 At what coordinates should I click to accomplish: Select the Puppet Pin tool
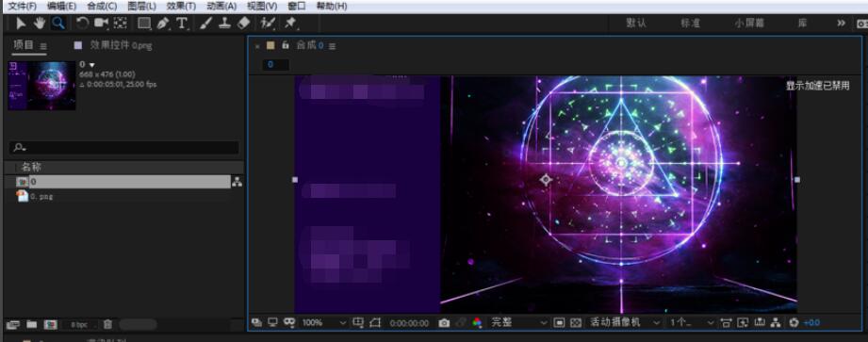pyautogui.click(x=290, y=24)
